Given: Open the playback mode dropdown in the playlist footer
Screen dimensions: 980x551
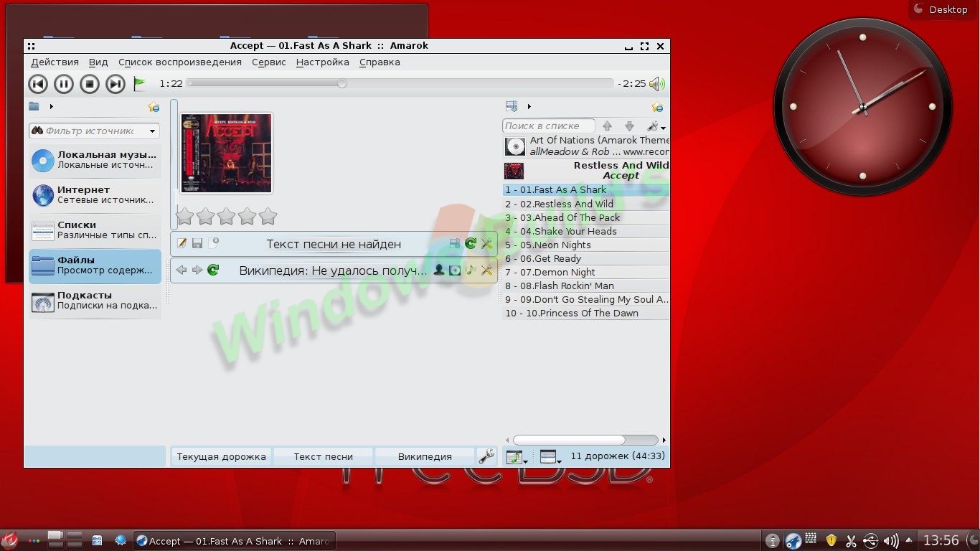Looking at the screenshot, I should tap(517, 456).
